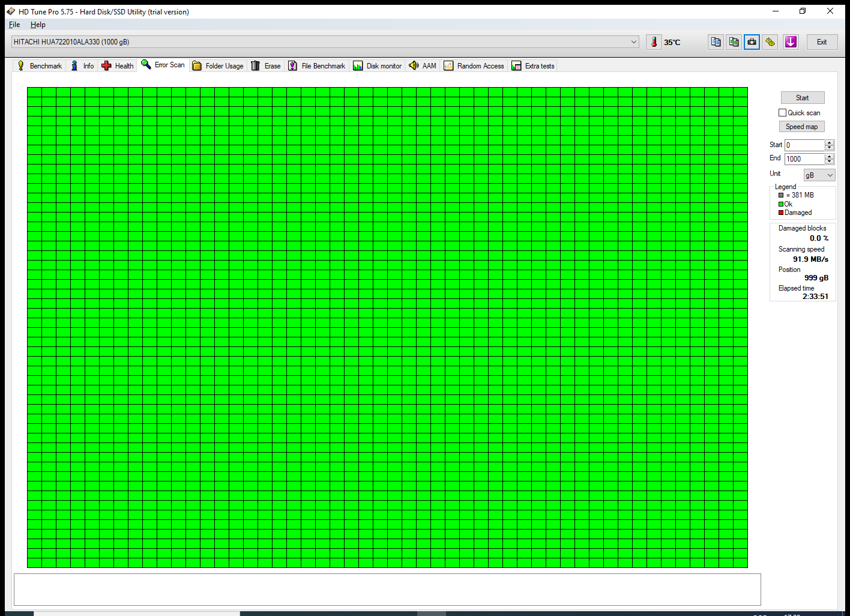This screenshot has height=616, width=850.
Task: Switch to the Benchmark tab
Action: (40, 66)
